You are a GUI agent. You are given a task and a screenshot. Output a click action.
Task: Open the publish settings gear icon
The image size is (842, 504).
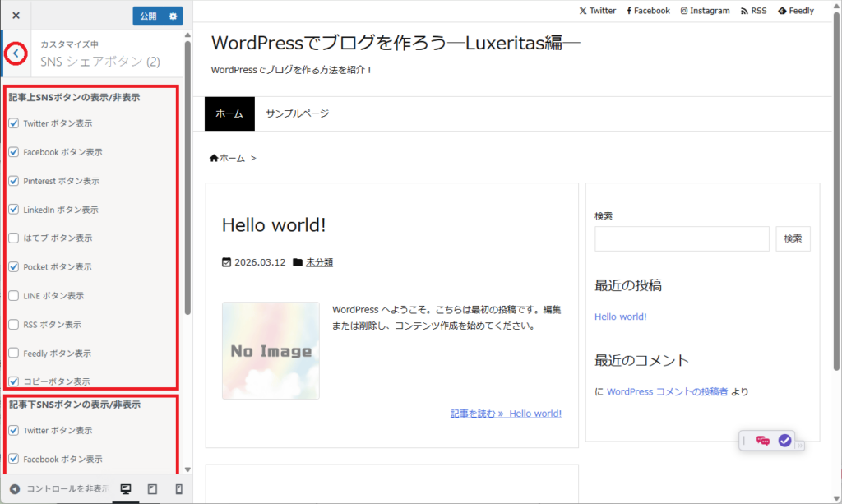[x=172, y=16]
